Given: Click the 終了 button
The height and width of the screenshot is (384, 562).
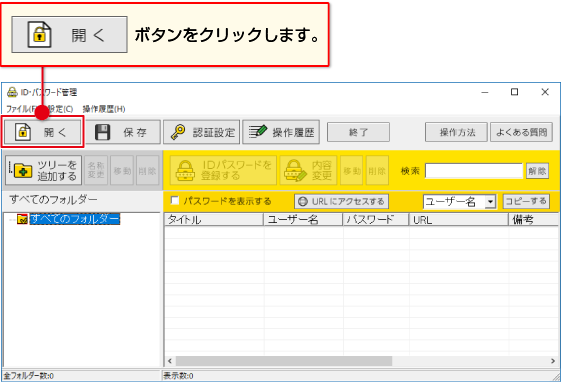Looking at the screenshot, I should (x=358, y=132).
